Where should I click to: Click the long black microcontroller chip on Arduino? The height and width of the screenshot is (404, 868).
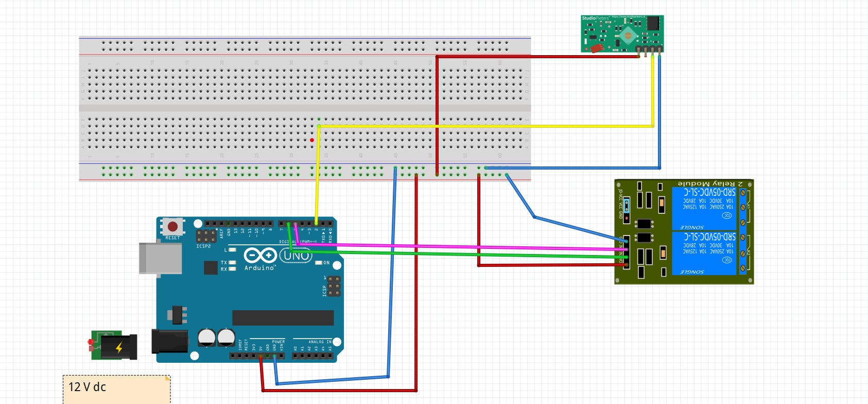point(283,317)
